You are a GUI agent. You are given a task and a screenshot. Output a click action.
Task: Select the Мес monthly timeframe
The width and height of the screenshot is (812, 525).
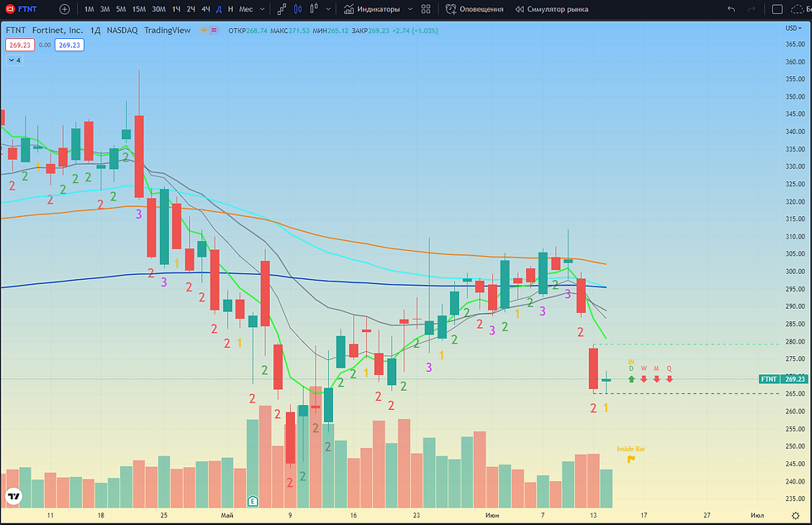pos(246,9)
